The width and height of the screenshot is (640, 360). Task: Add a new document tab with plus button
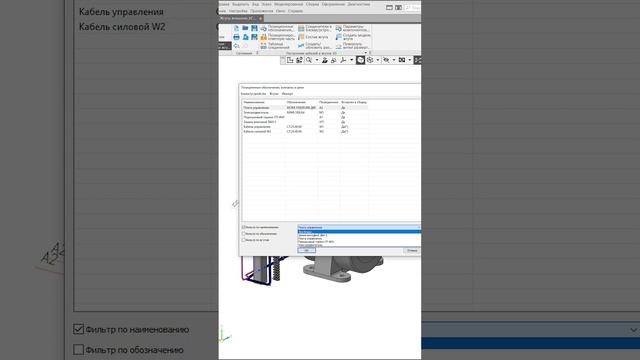pyautogui.click(x=260, y=18)
